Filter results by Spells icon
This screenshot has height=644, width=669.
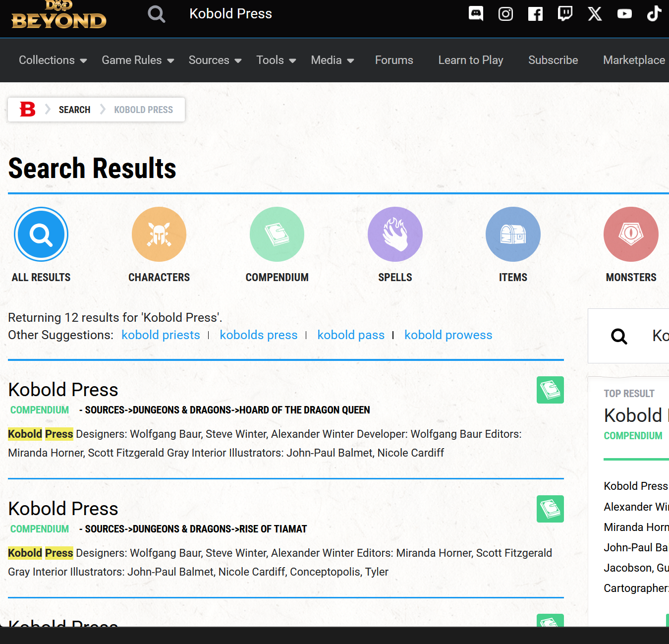[395, 234]
